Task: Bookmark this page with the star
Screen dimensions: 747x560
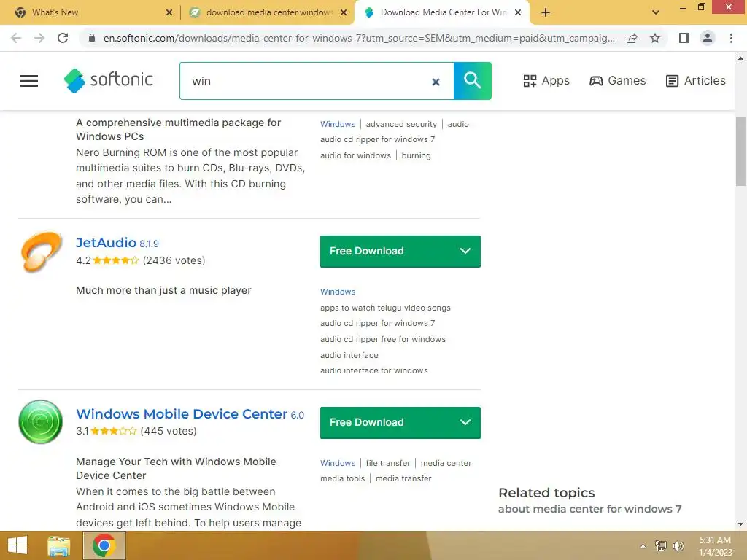Action: (x=655, y=38)
